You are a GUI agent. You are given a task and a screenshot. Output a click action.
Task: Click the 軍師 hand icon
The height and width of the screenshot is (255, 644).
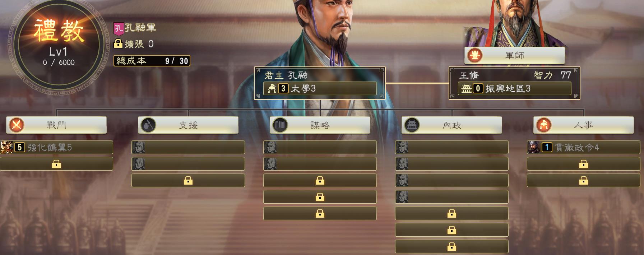475,55
